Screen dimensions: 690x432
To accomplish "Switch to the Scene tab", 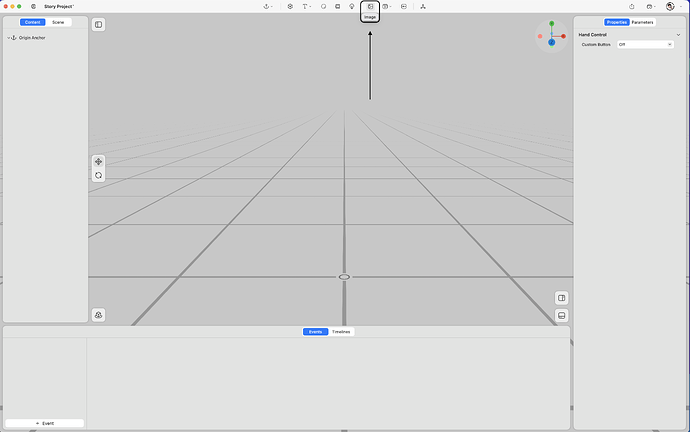I will click(x=58, y=21).
